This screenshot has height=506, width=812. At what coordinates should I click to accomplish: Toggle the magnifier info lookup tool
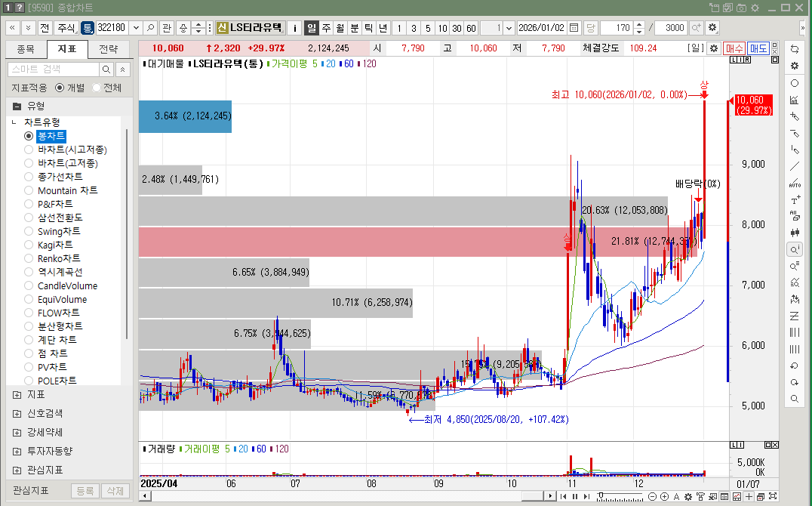(x=795, y=249)
